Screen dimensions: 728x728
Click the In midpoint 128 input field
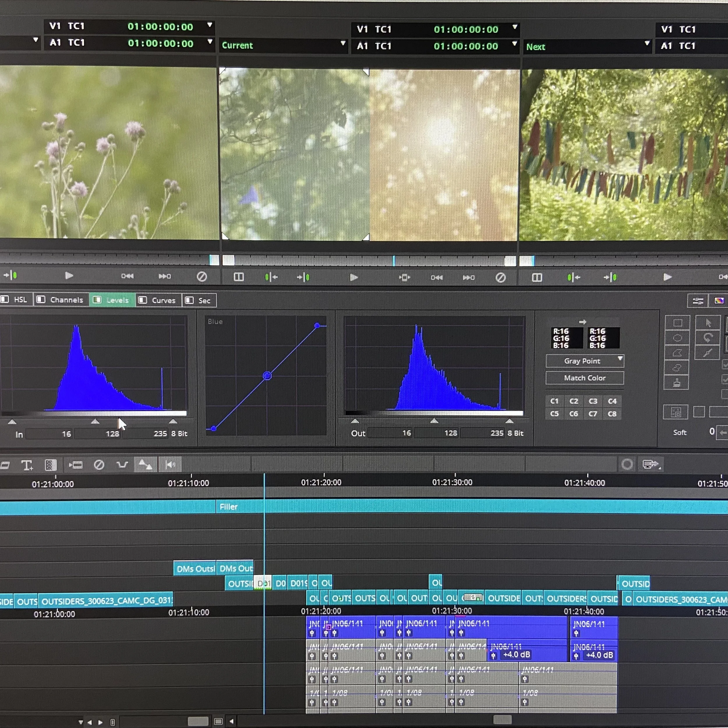coord(102,434)
